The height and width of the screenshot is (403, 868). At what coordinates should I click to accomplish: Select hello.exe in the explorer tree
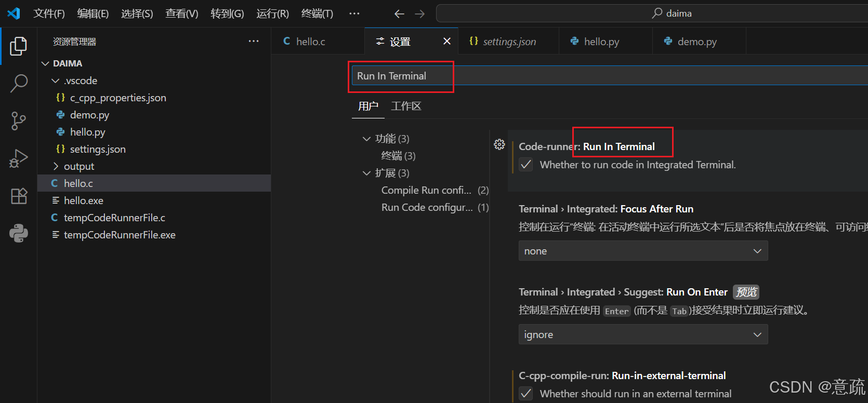click(154, 200)
